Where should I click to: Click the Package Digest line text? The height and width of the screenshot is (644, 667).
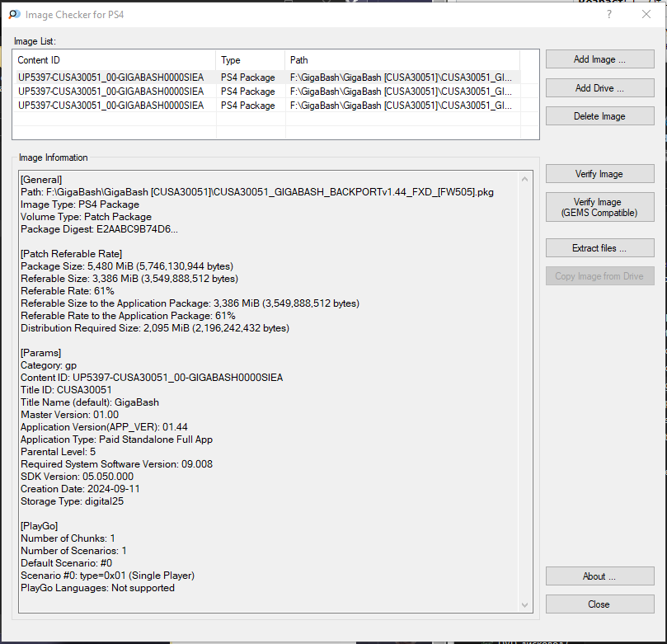99,229
